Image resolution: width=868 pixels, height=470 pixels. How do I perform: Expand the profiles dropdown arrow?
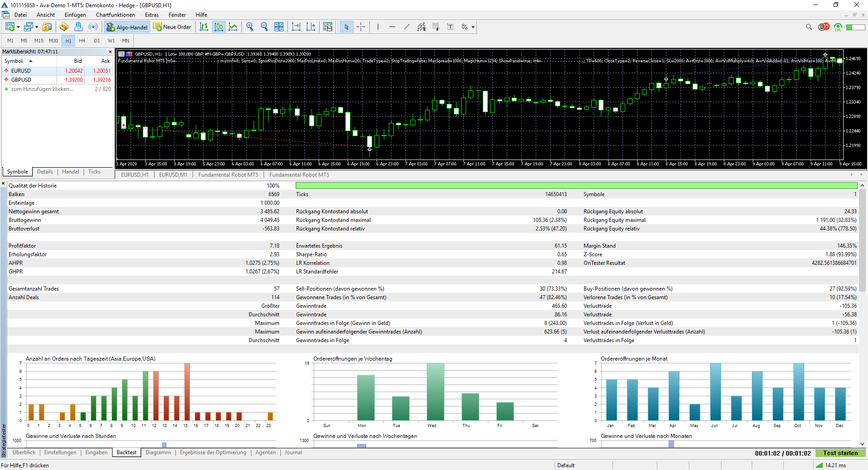coord(37,27)
